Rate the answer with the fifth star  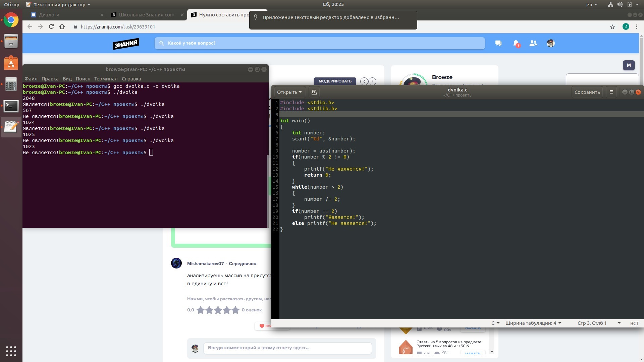(235, 310)
